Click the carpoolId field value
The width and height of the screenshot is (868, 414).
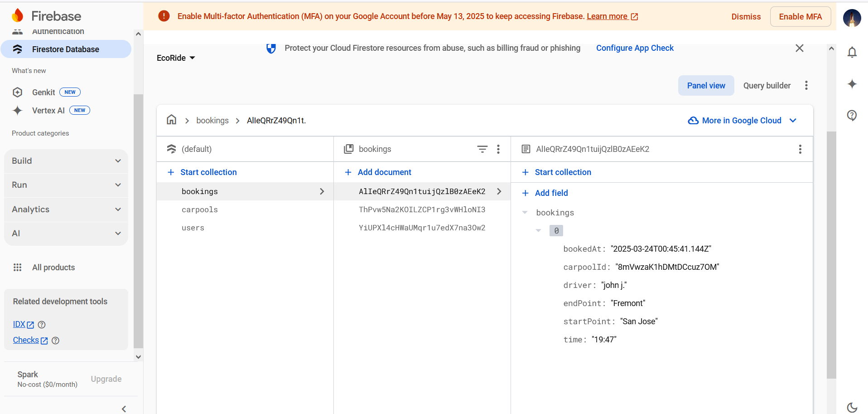coord(667,267)
